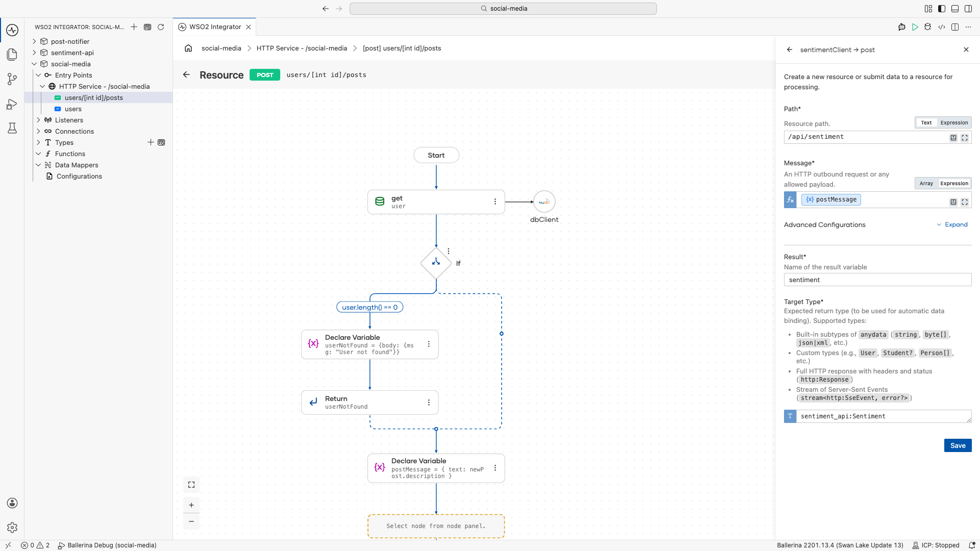This screenshot has height=551, width=980.
Task: Click the Target Type input field
Action: [884, 416]
